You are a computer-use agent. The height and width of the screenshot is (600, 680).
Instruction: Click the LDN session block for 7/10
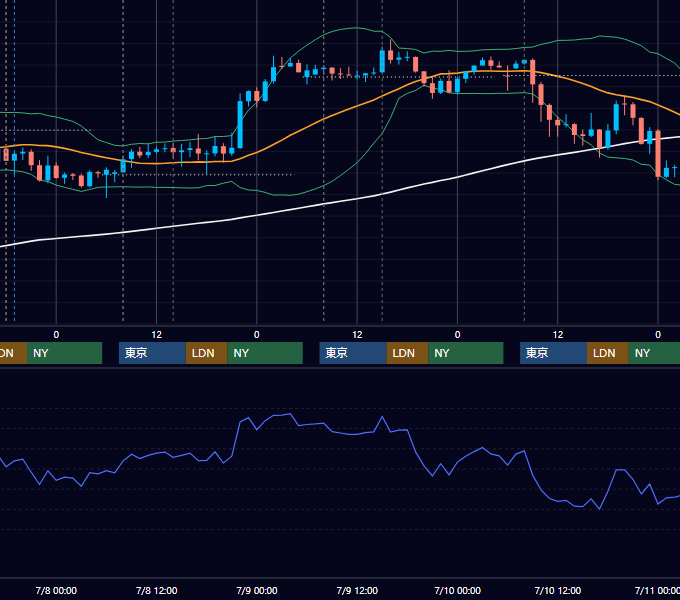point(608,353)
